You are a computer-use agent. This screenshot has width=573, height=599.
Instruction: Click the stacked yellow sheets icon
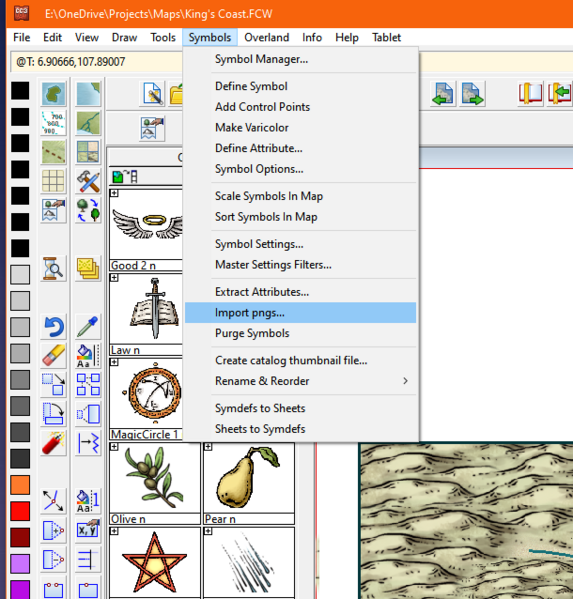click(88, 268)
